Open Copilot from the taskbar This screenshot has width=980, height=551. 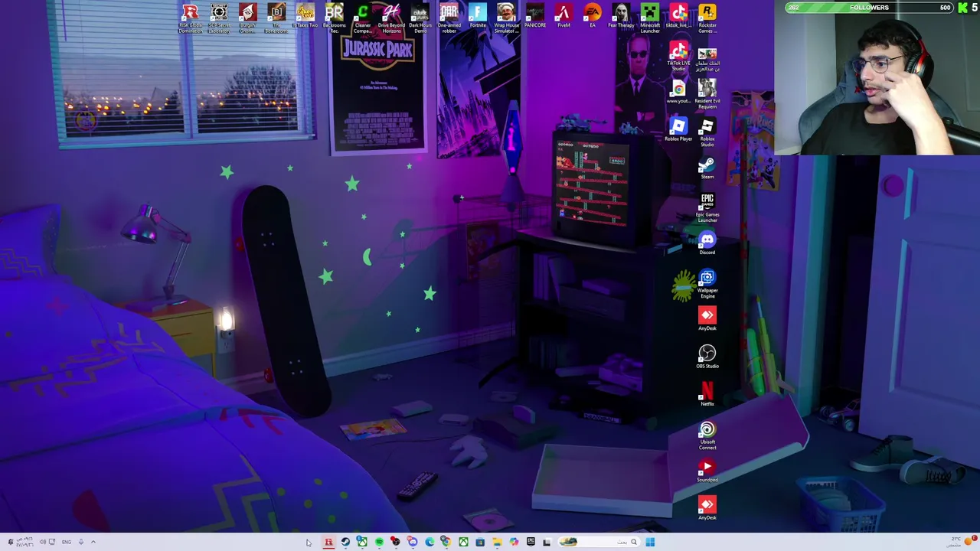pyautogui.click(x=514, y=542)
